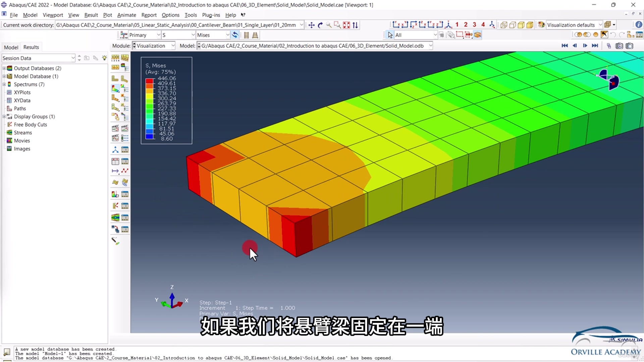Click the Pan View tool in the view toolbar
Viewport: 644px width, 362px height.
[x=311, y=25]
